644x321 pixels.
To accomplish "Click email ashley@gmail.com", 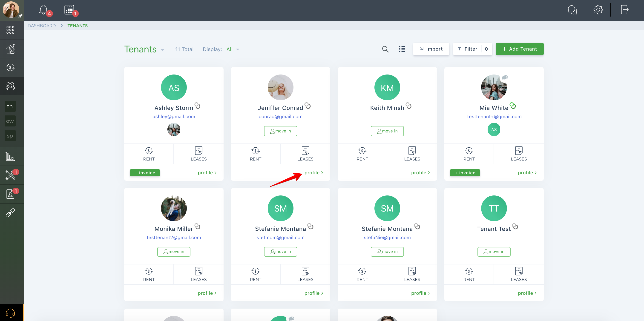I will (x=174, y=117).
